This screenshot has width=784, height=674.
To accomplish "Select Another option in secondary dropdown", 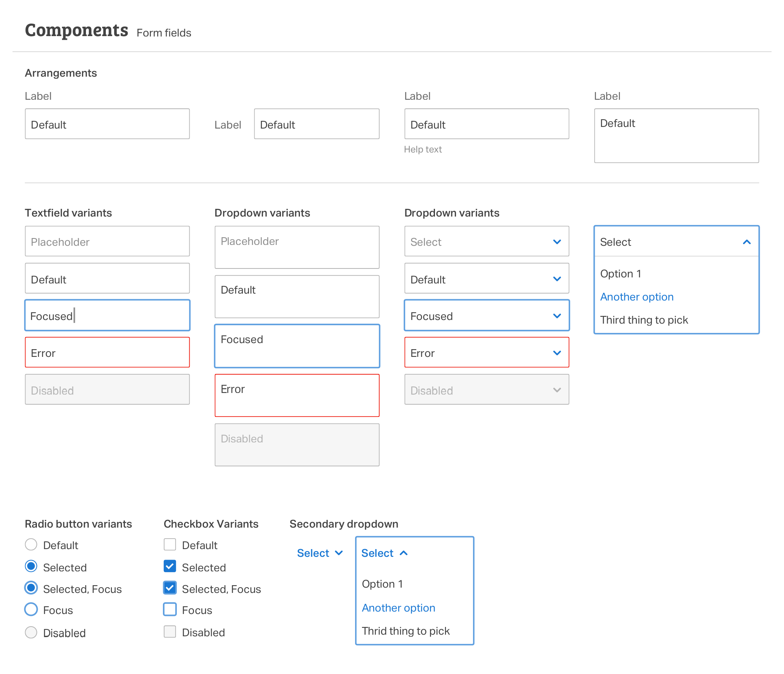I will tap(398, 608).
